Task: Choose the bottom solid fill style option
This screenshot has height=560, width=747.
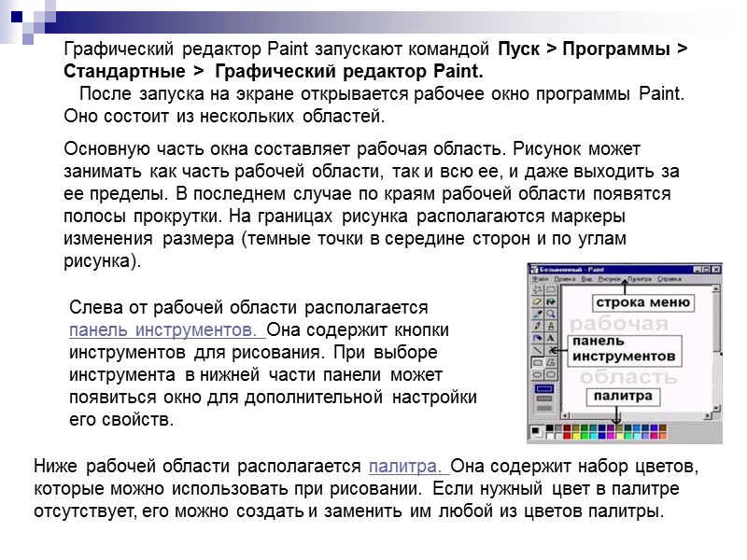Action: coord(544,408)
